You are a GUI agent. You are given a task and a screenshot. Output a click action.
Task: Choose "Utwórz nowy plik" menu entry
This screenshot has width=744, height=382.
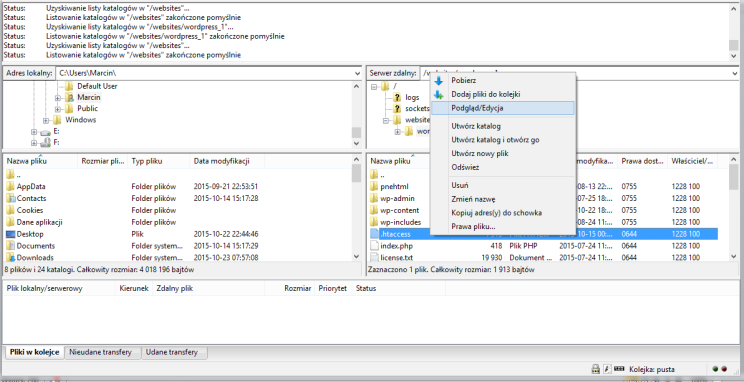503,154
